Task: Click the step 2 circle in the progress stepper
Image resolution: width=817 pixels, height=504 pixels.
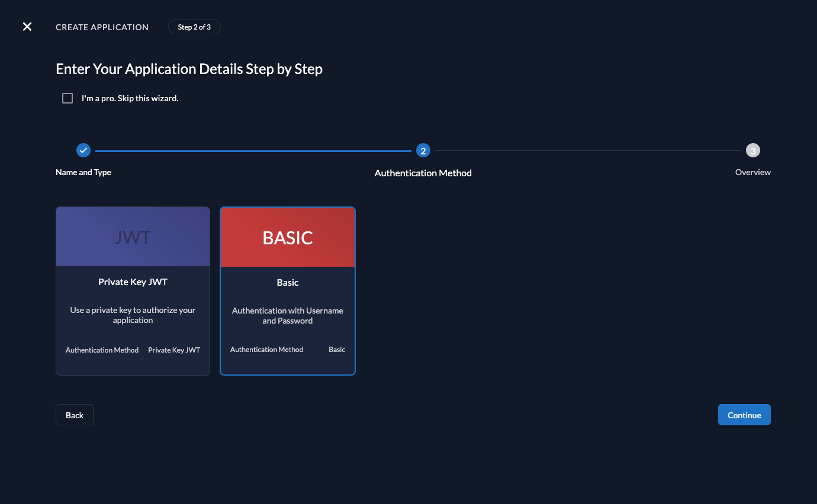Action: 423,150
